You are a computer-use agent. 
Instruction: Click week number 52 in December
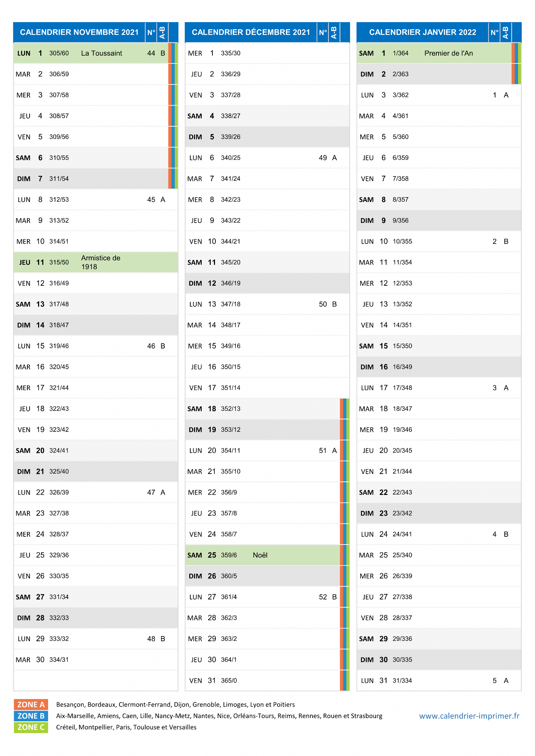(x=323, y=597)
